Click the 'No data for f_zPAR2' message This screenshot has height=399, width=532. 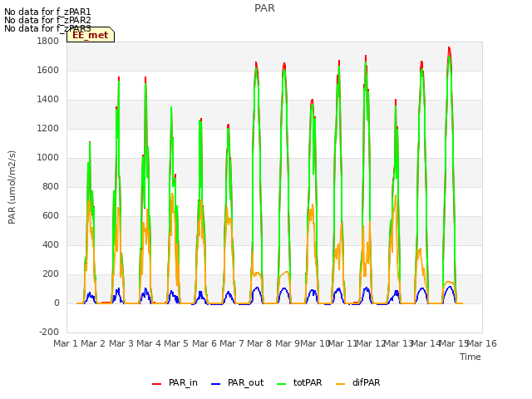coord(47,20)
